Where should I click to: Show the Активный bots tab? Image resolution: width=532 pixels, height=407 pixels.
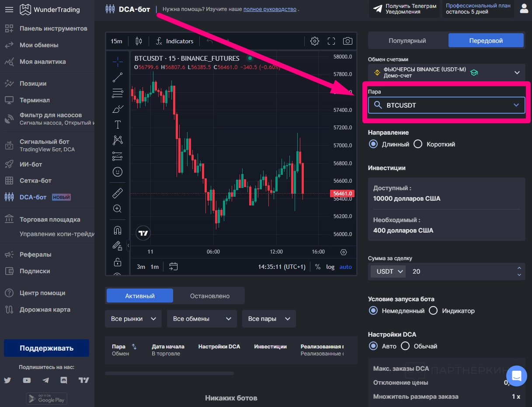click(140, 296)
